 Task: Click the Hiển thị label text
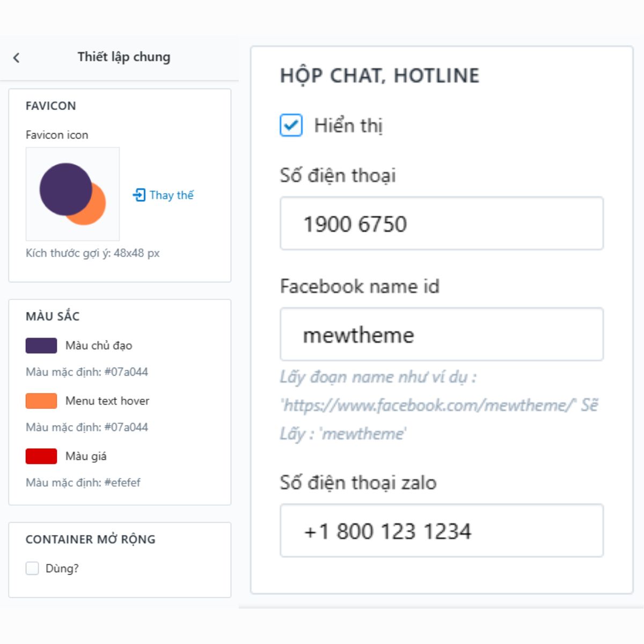[348, 126]
